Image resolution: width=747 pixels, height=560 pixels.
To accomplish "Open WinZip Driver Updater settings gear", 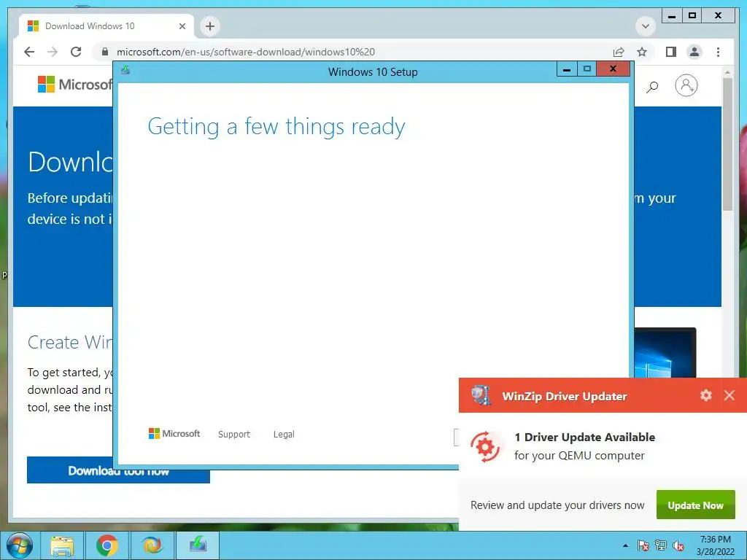I will pos(706,395).
